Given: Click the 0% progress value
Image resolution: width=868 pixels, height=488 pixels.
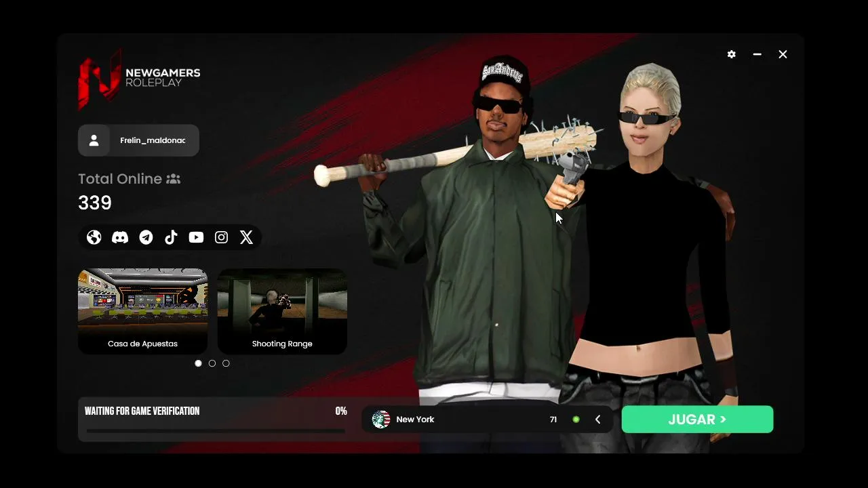Looking at the screenshot, I should pos(341,411).
